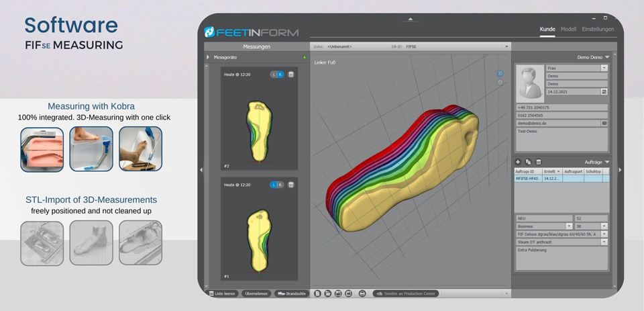Click the Übernehmen button
The image size is (644, 311).
tap(256, 294)
